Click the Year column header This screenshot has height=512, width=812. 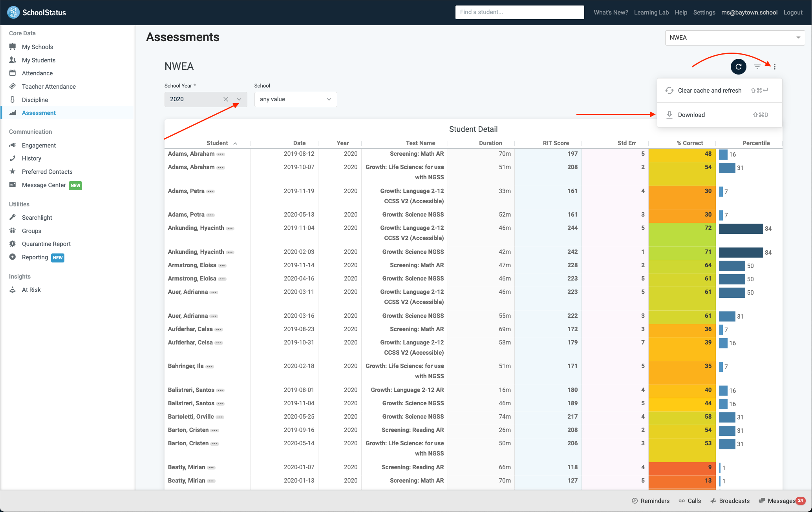coord(342,143)
